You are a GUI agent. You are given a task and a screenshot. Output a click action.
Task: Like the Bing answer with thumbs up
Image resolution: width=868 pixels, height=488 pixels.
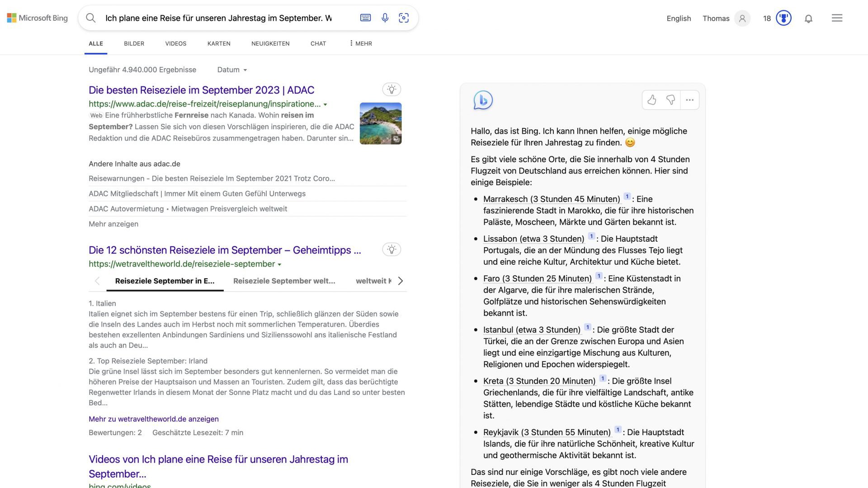pos(651,100)
